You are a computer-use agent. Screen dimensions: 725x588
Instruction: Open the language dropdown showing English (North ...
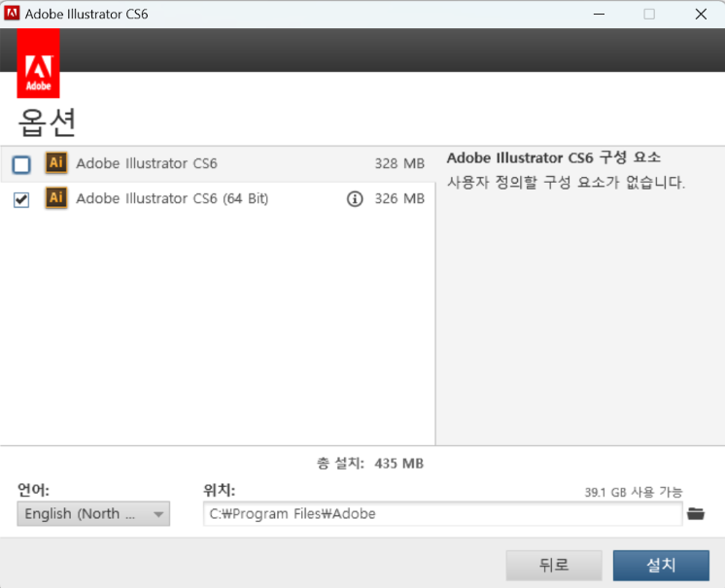point(93,513)
